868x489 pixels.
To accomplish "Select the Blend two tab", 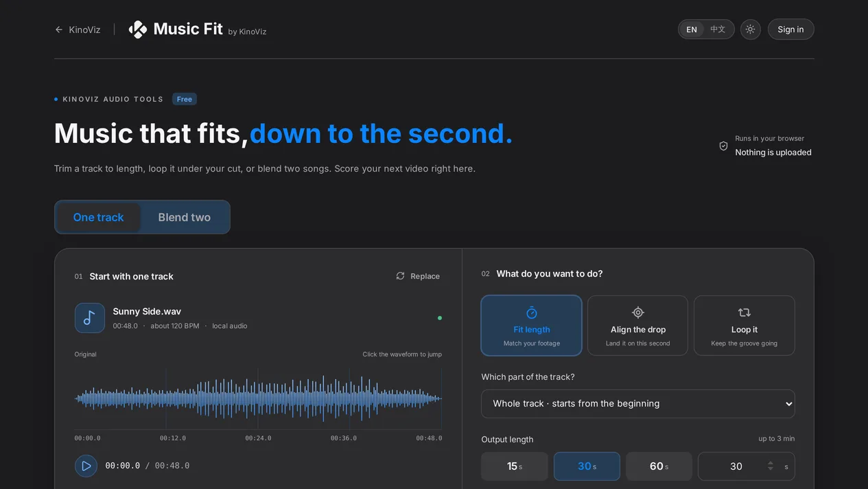I will pyautogui.click(x=185, y=217).
